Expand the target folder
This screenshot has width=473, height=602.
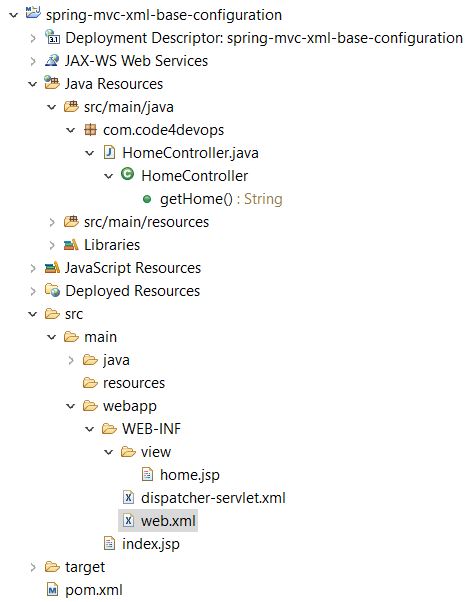pos(33,567)
